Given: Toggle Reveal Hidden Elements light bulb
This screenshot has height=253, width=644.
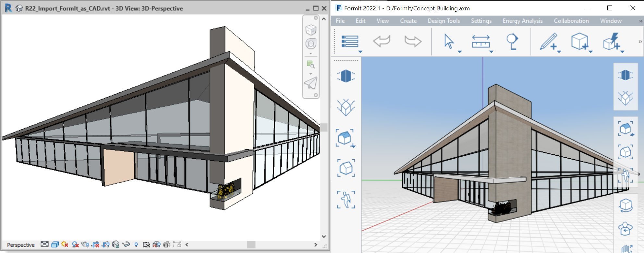Looking at the screenshot, I should 136,245.
